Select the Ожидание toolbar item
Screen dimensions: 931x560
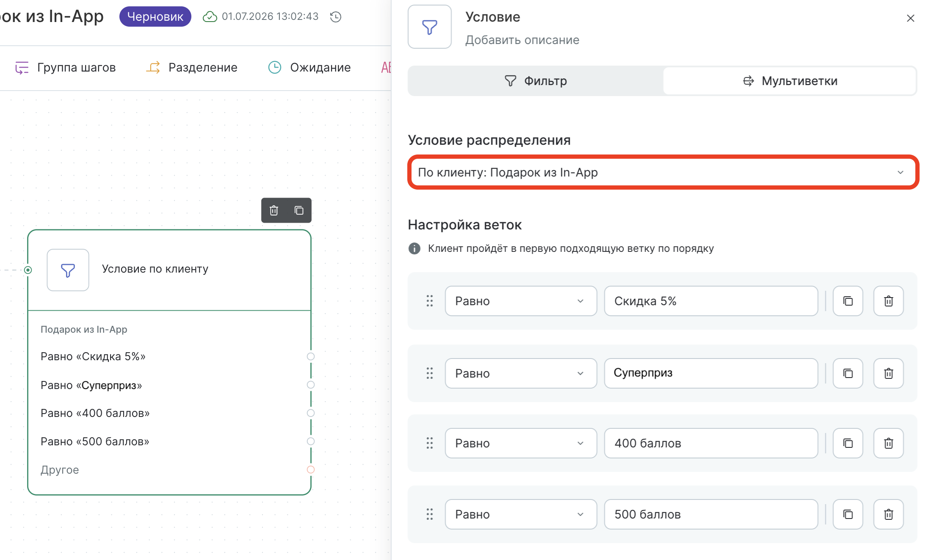coord(309,67)
